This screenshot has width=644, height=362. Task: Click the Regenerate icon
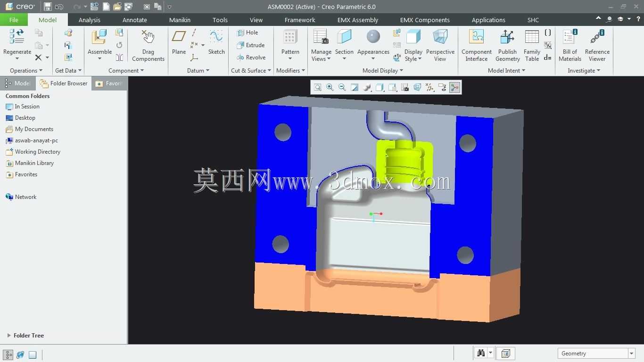click(17, 37)
